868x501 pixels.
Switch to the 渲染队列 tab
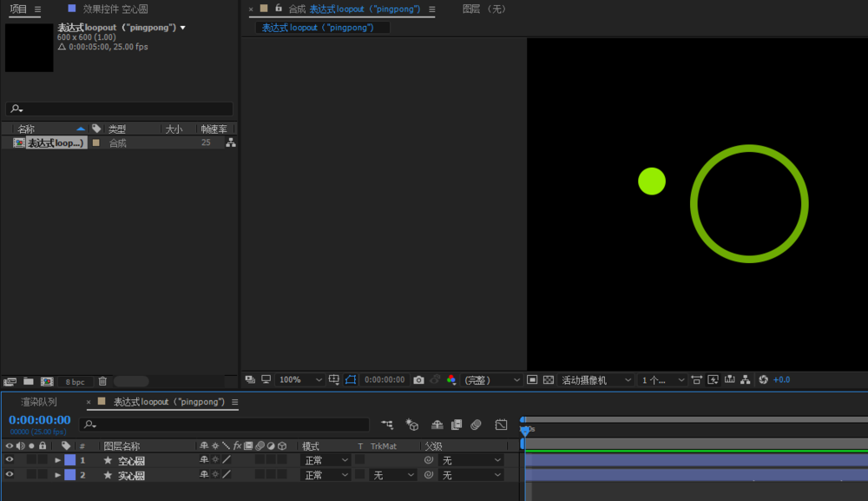pyautogui.click(x=39, y=402)
